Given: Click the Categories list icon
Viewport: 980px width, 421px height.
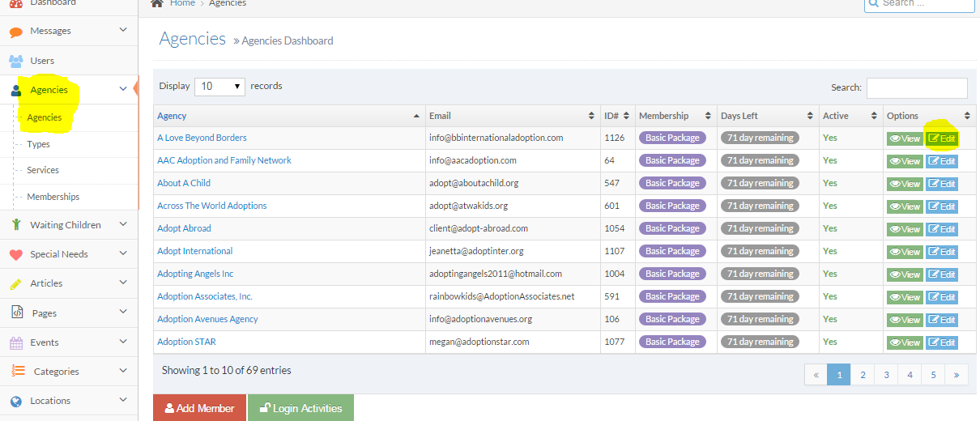Looking at the screenshot, I should 17,371.
